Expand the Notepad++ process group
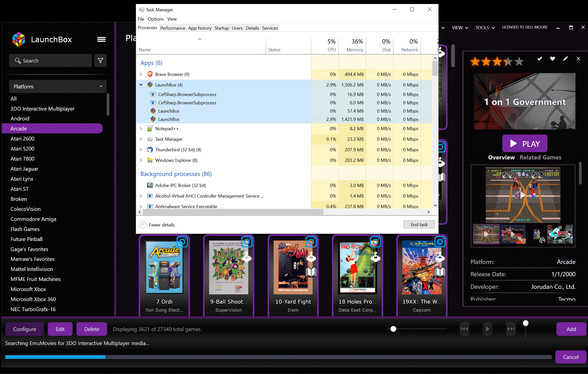This screenshot has width=588, height=374. coord(141,128)
